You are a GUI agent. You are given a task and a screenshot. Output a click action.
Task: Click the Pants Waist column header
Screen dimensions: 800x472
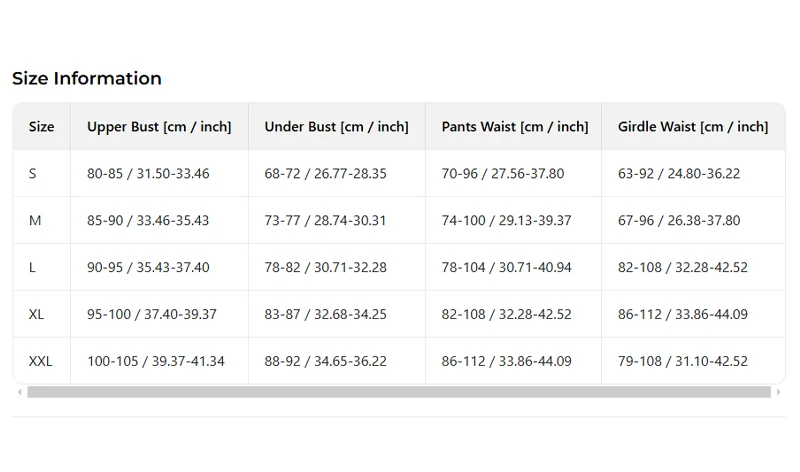pyautogui.click(x=515, y=127)
